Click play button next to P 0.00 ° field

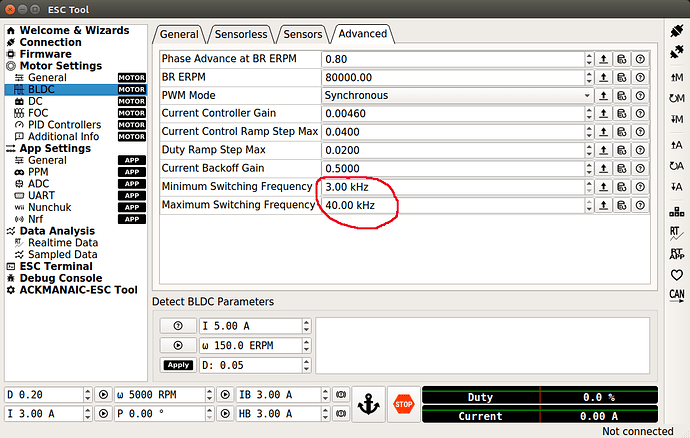(225, 414)
